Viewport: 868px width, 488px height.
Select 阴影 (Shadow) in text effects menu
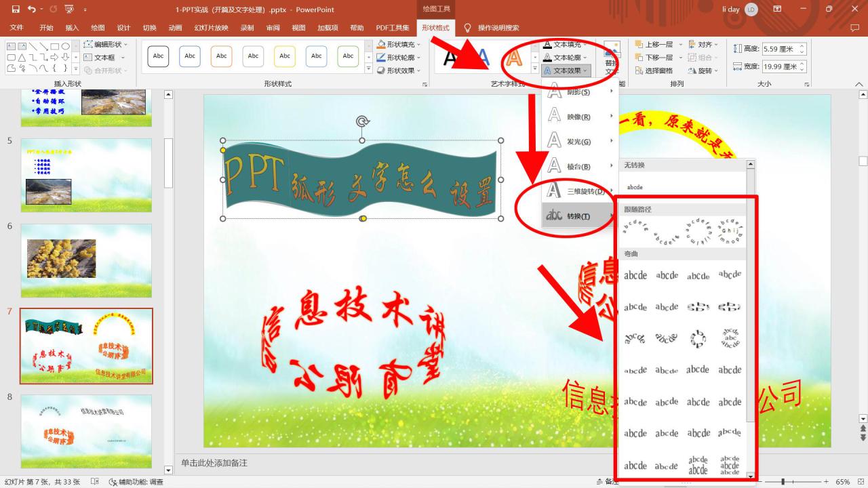(578, 91)
